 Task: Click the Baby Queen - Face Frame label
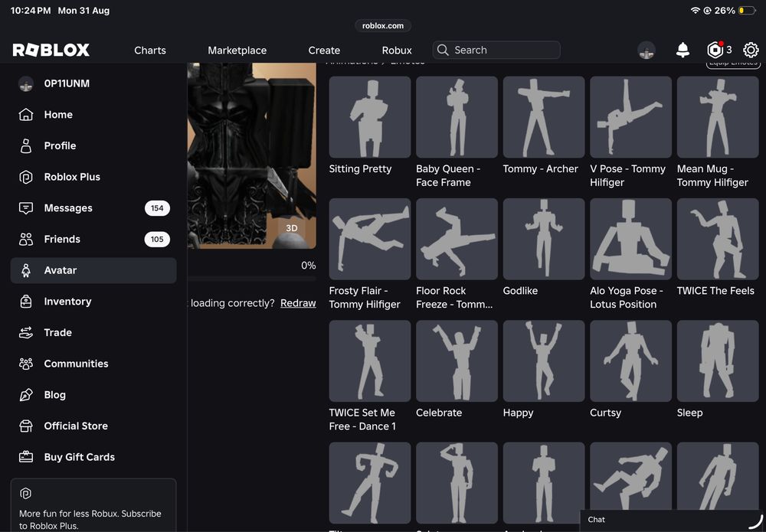click(x=448, y=176)
